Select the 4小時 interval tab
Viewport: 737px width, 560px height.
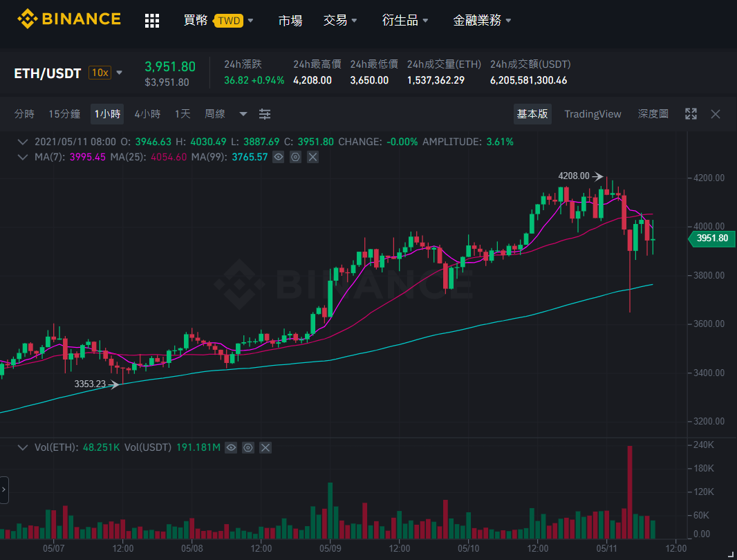147,114
